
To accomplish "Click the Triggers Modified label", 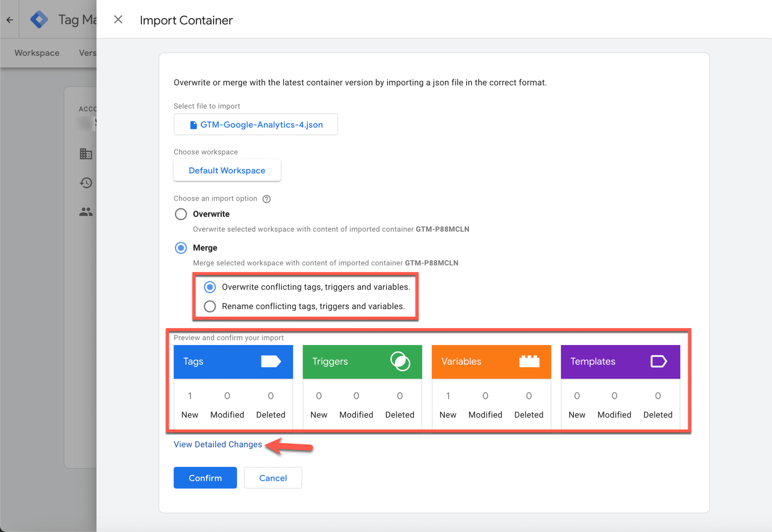I will tap(356, 415).
